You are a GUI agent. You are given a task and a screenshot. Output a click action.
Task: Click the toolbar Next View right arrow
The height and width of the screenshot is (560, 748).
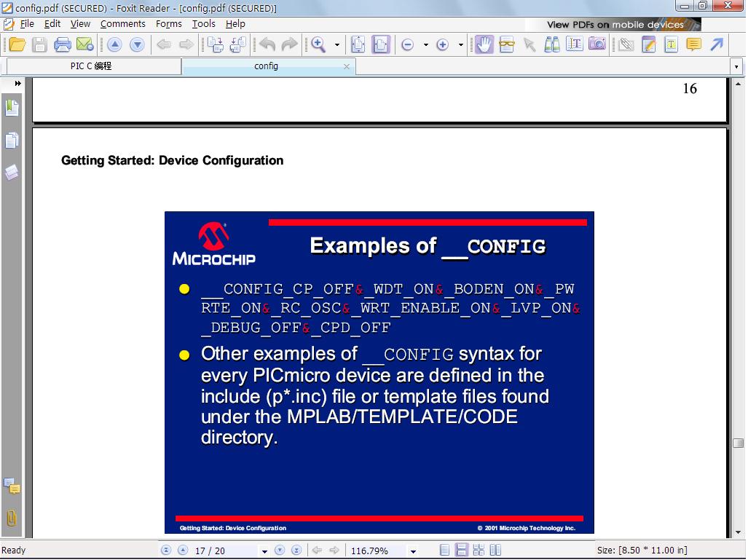point(186,45)
